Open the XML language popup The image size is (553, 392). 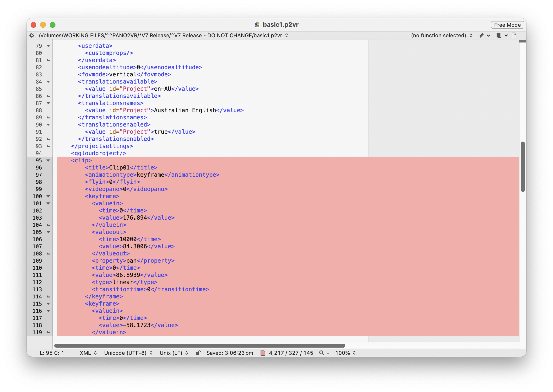pos(88,353)
